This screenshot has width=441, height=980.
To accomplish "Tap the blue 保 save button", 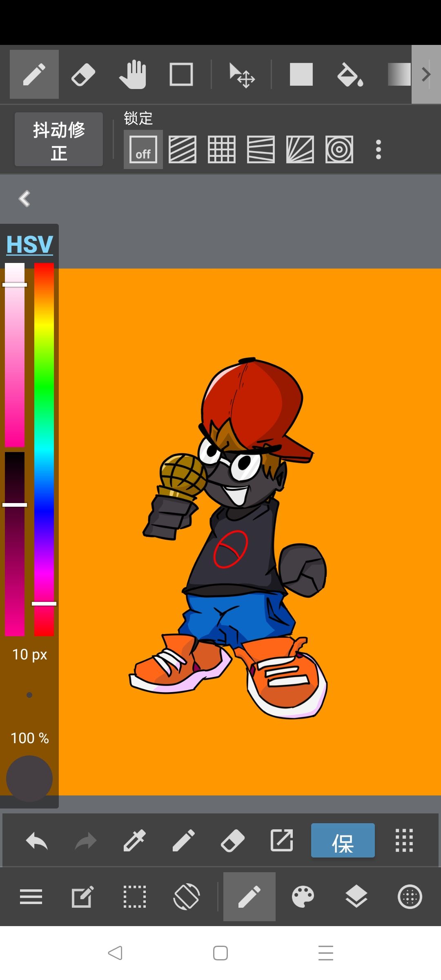I will point(343,840).
